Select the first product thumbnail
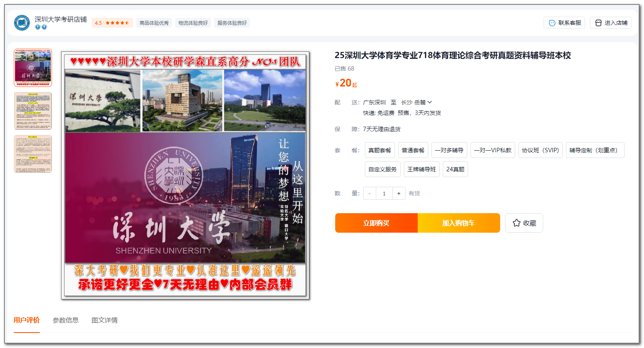Screen dimensions: 644x348 pyautogui.click(x=33, y=68)
